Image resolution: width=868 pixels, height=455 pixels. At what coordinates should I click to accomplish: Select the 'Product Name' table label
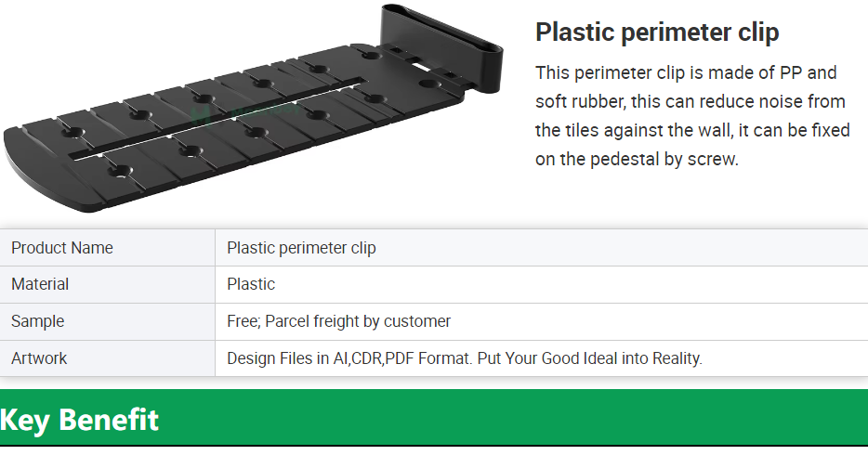pyautogui.click(x=62, y=248)
